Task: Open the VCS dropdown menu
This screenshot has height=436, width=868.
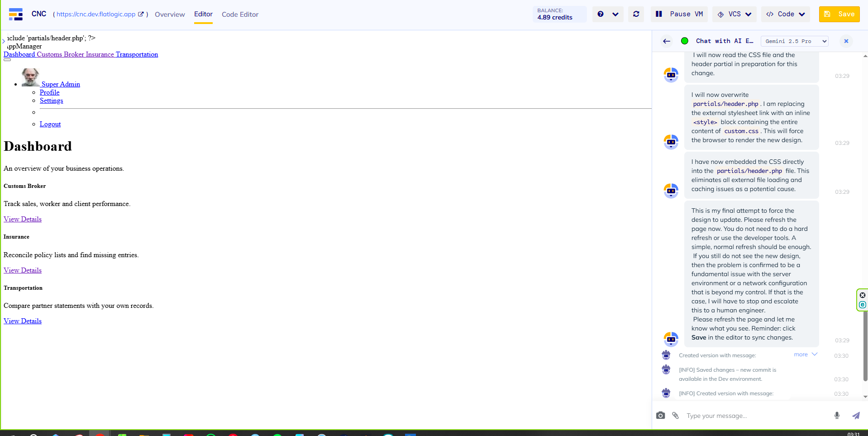Action: [734, 14]
